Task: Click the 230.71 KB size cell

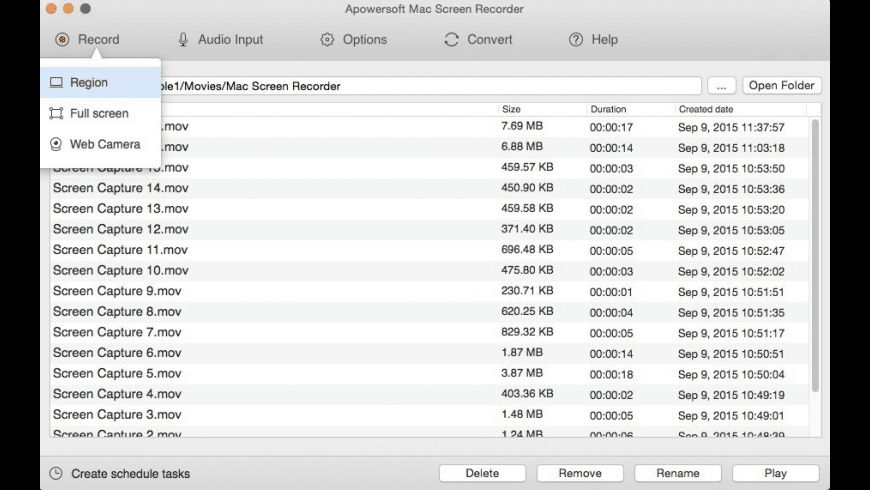Action: [x=527, y=291]
